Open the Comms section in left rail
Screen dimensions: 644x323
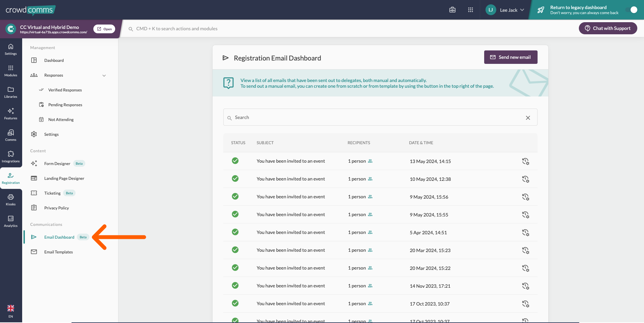tap(11, 135)
